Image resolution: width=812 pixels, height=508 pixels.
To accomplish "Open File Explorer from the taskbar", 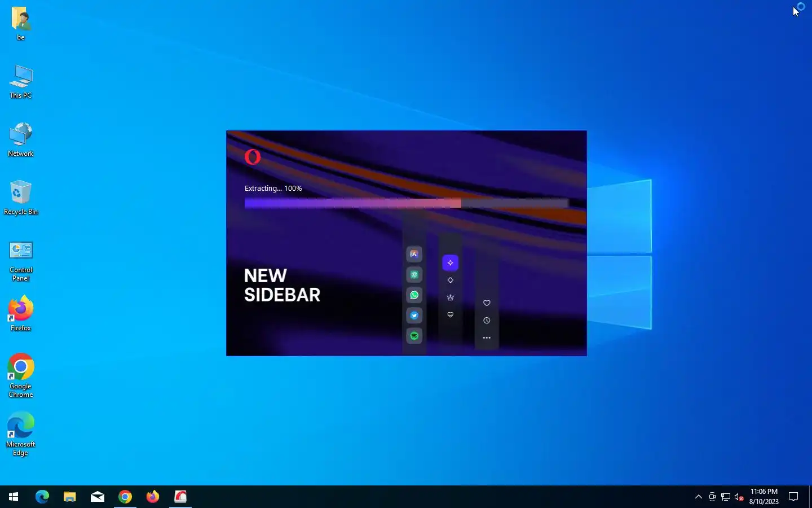I will [69, 497].
